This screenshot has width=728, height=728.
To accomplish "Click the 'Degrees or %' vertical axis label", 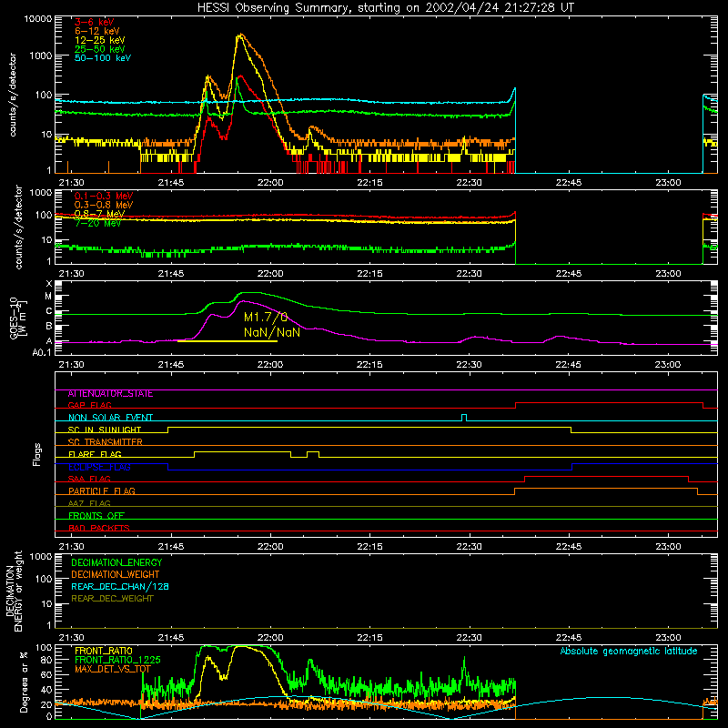I will click(24, 682).
